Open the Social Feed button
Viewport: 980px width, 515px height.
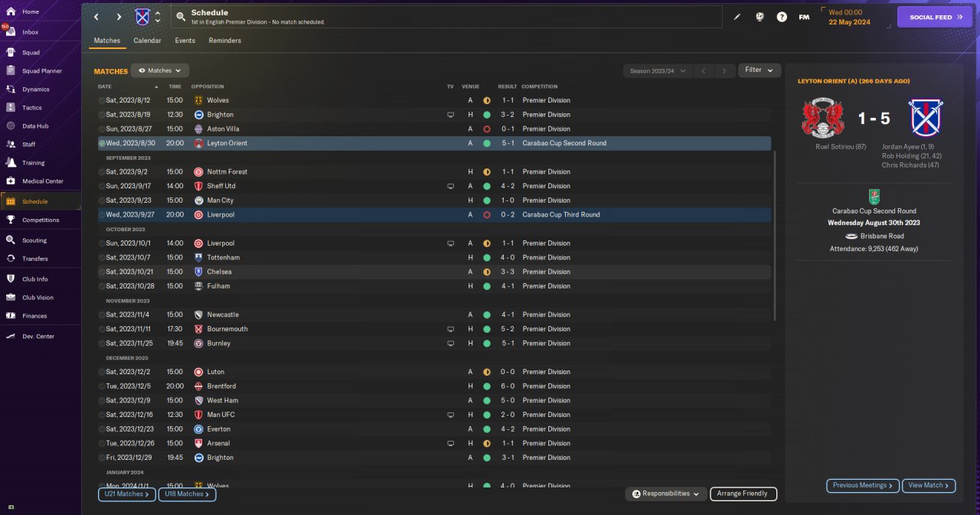tap(935, 17)
